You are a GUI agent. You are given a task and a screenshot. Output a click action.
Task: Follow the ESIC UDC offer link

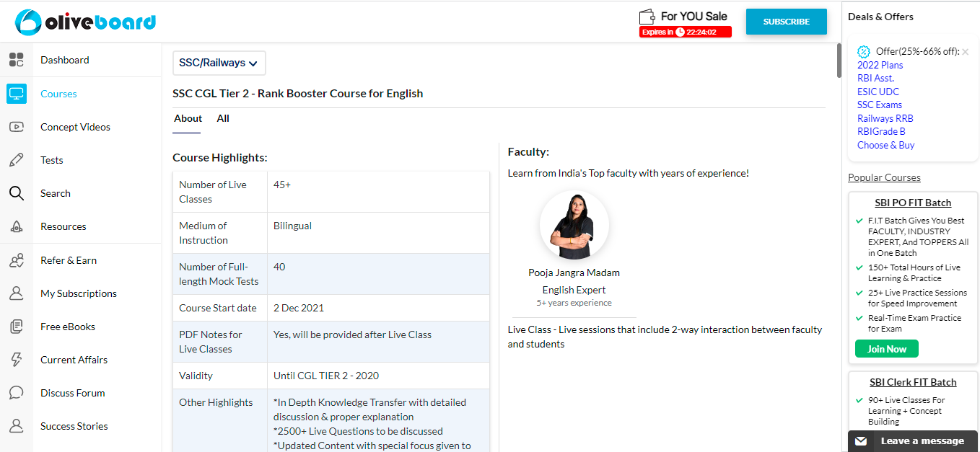pos(878,92)
